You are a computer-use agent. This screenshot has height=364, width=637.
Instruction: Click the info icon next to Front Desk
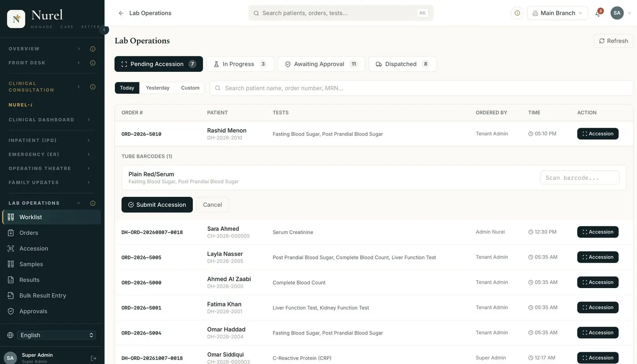click(x=93, y=63)
